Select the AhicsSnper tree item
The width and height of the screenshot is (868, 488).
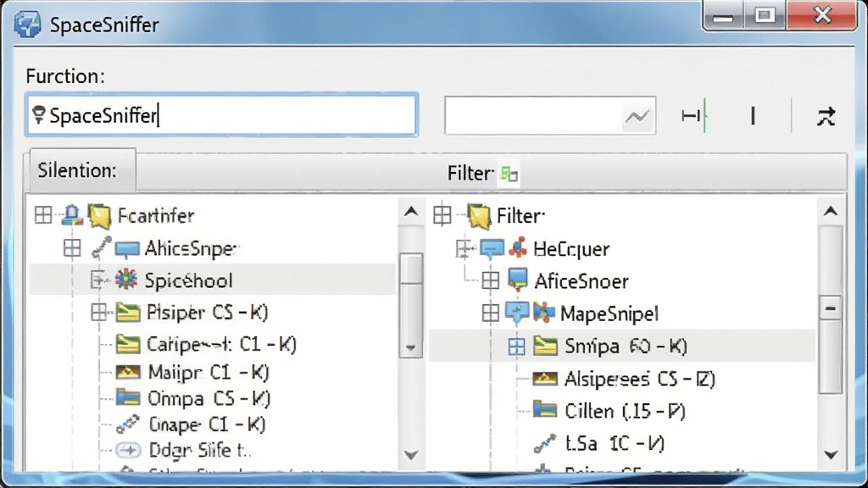click(191, 248)
